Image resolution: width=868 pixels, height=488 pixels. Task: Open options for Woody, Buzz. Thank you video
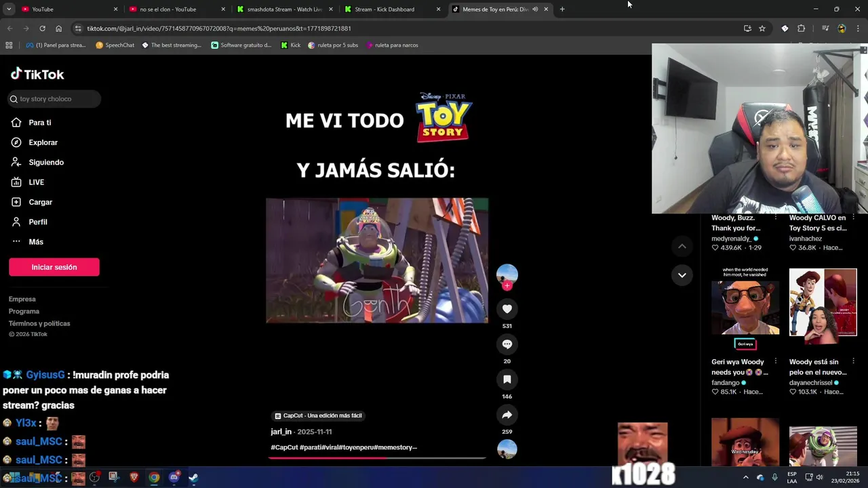(776, 218)
